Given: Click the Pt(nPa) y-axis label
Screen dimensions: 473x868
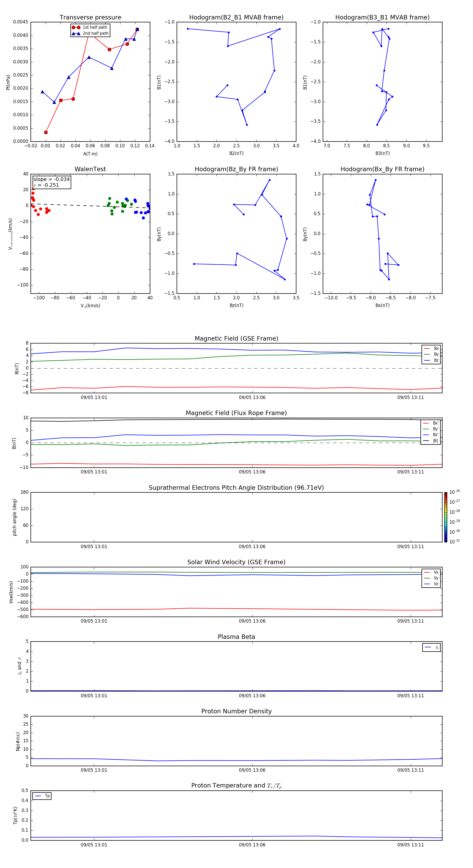Looking at the screenshot, I should click(x=8, y=82).
